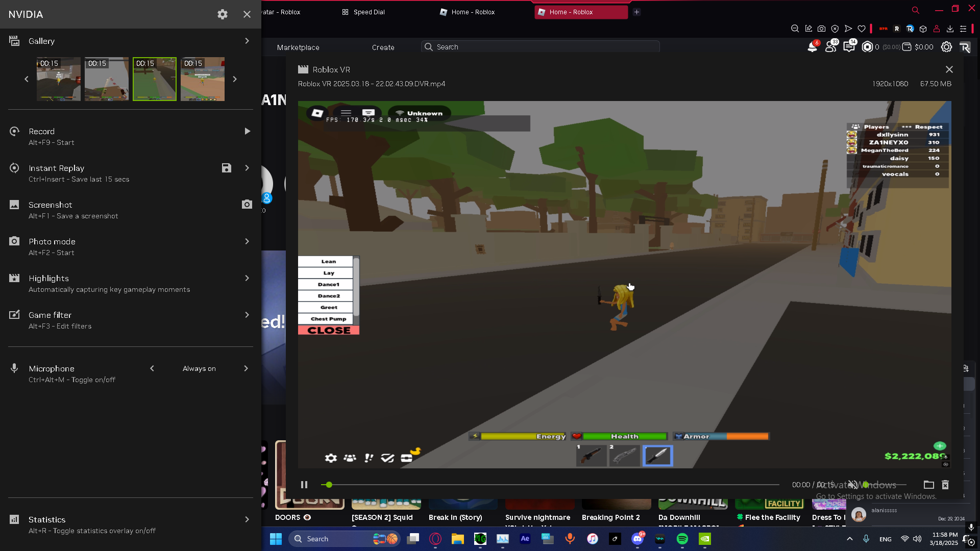
Task: Close the NVIDIA overlay panel
Action: (x=247, y=14)
